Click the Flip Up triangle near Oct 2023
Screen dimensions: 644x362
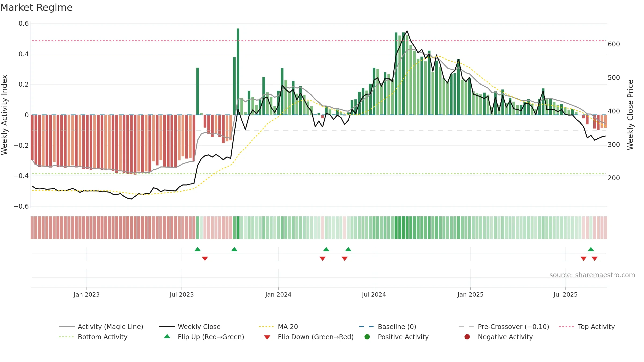234,249
